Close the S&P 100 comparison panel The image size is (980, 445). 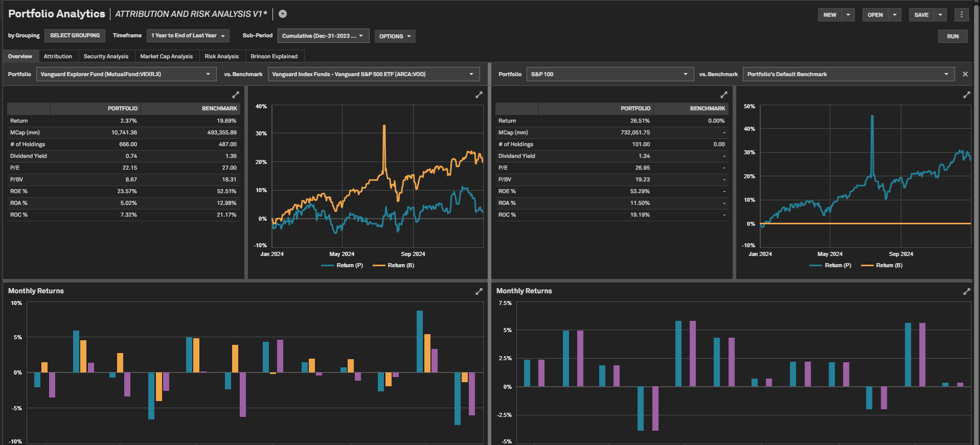[x=965, y=74]
